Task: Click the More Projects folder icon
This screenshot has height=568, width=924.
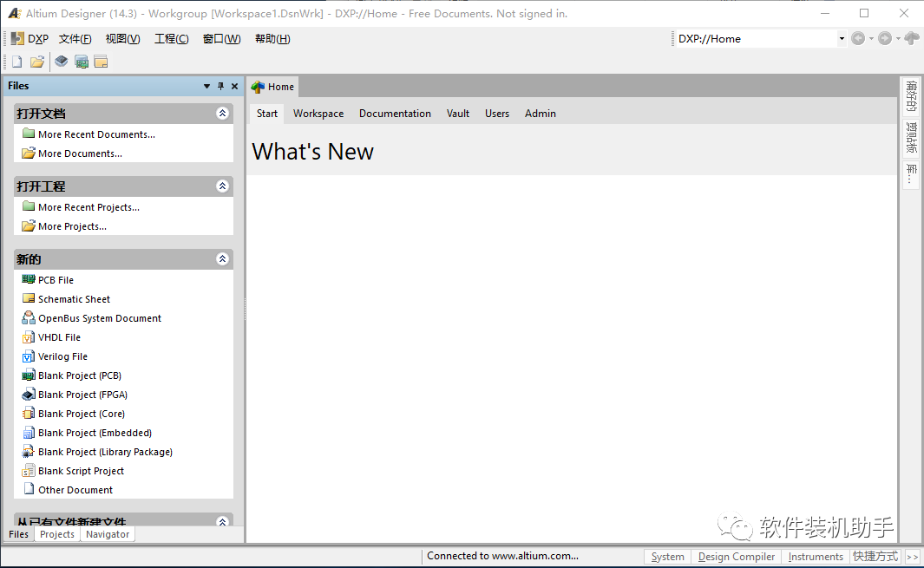Action: [x=29, y=225]
